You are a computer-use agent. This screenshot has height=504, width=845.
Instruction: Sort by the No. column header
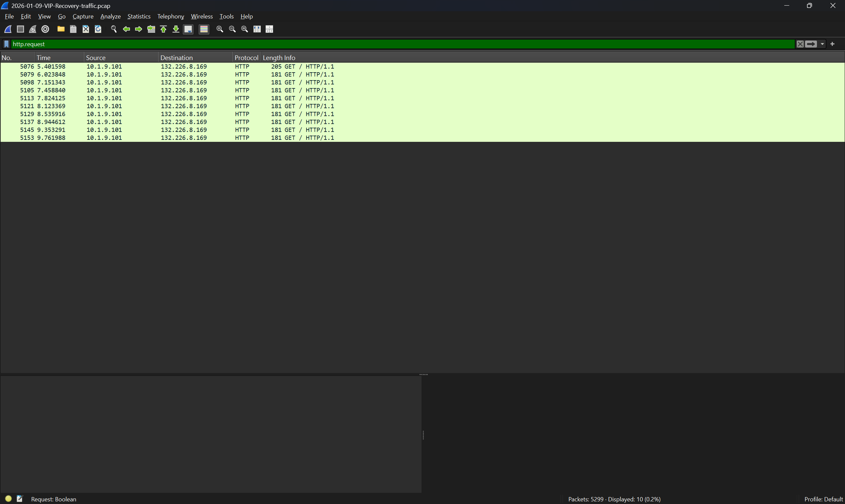click(x=18, y=58)
